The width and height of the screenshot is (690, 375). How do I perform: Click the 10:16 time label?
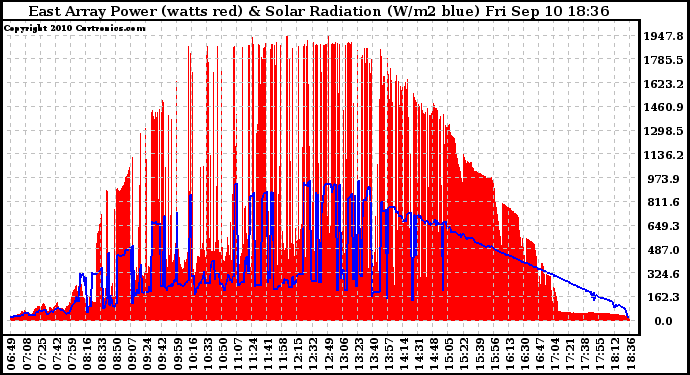pos(192,354)
